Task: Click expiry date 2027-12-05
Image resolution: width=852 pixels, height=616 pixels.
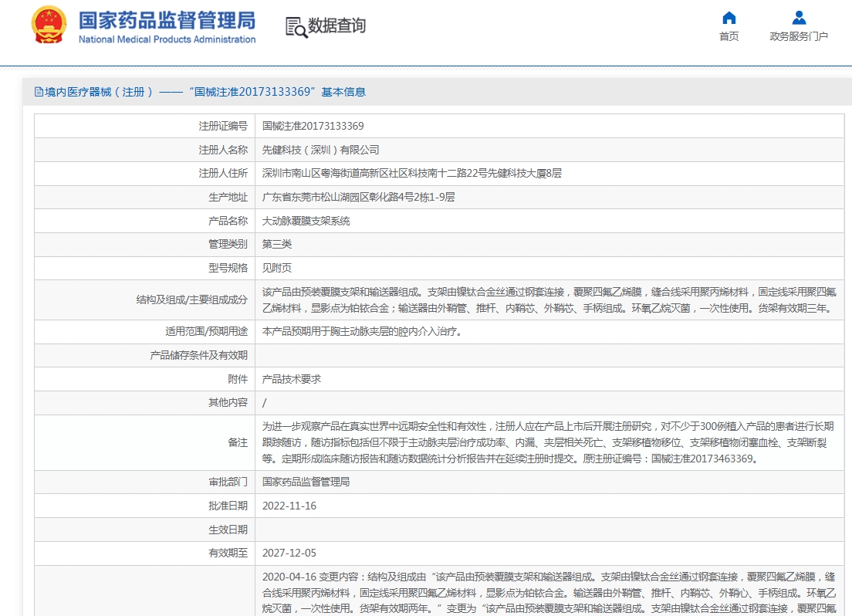Action: coord(289,553)
